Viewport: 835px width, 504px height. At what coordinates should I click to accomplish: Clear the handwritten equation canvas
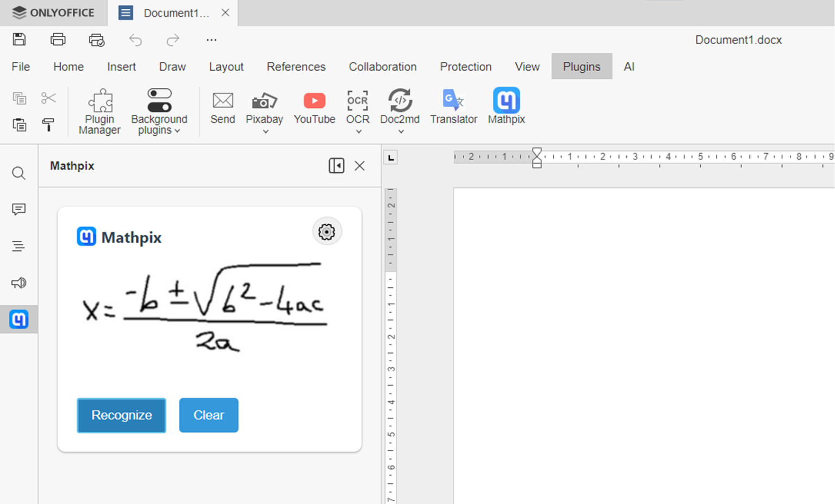[x=208, y=415]
